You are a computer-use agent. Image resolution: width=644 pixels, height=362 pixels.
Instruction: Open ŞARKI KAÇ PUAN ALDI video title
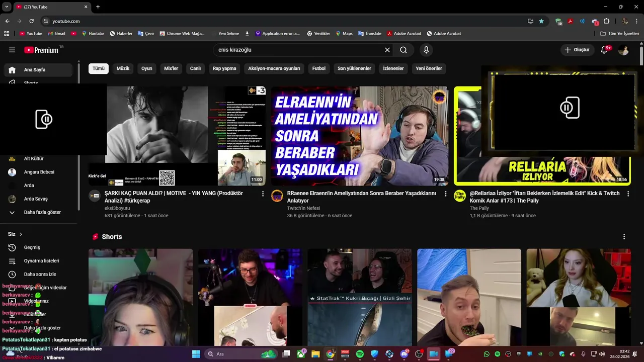[x=174, y=197]
